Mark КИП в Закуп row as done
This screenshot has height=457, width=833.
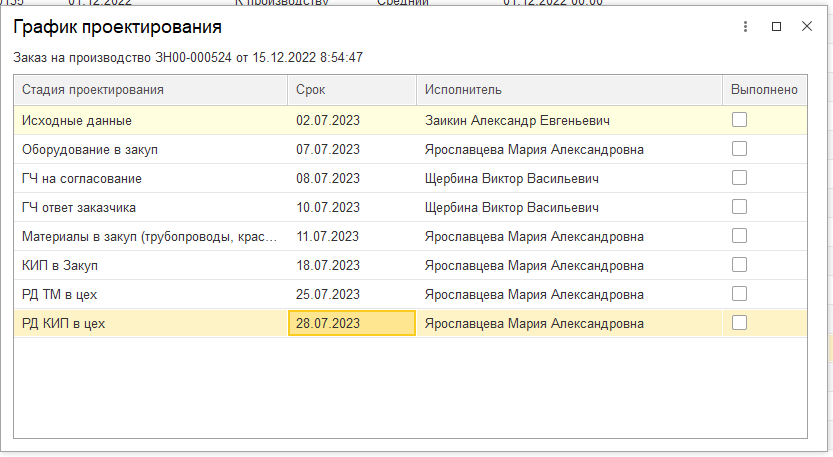[739, 265]
